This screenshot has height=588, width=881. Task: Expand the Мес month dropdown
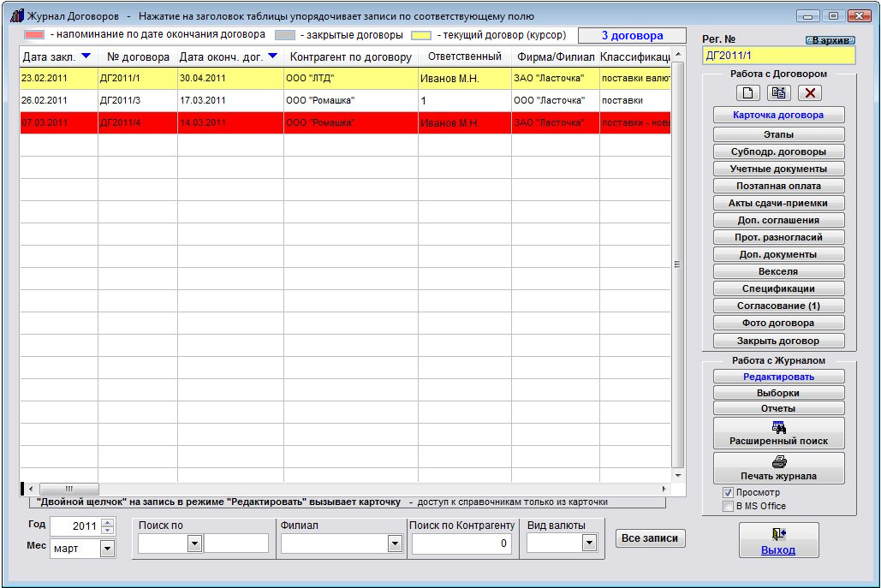[x=107, y=549]
